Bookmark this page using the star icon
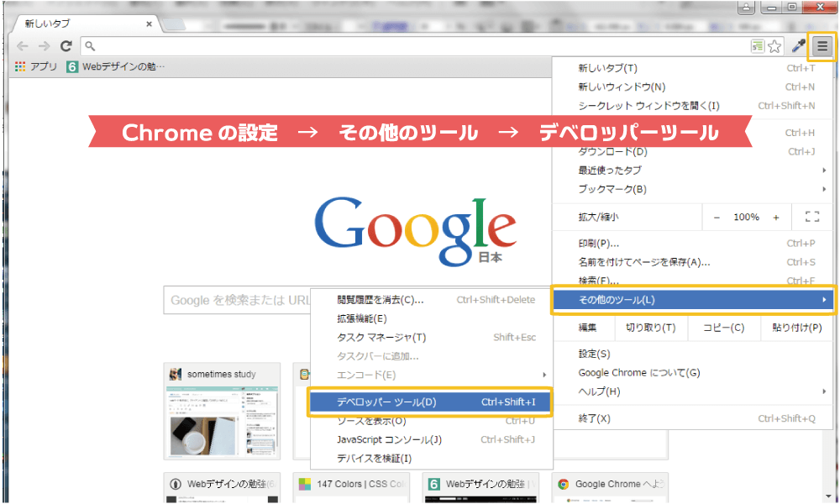This screenshot has height=504, width=840. [x=774, y=47]
